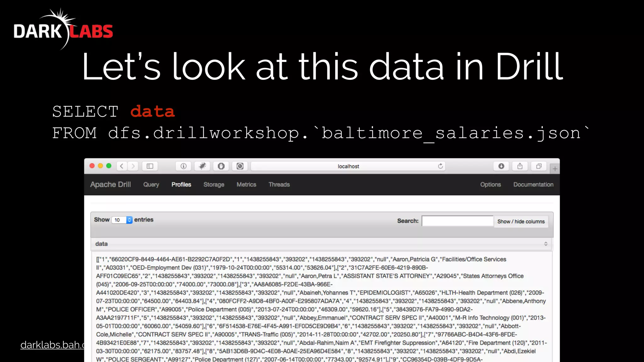Go forward with Safari forward arrow

point(133,166)
